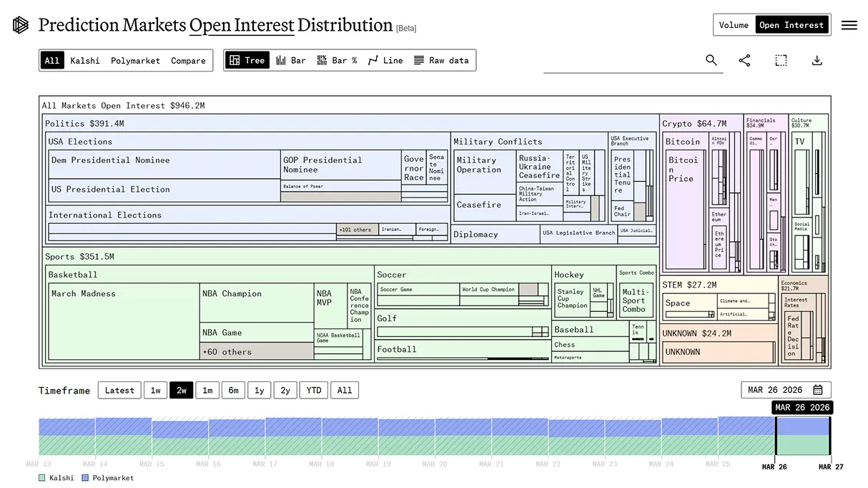Screen dimensions: 868x488
Task: Click the Military Operation tile
Action: click(x=485, y=172)
